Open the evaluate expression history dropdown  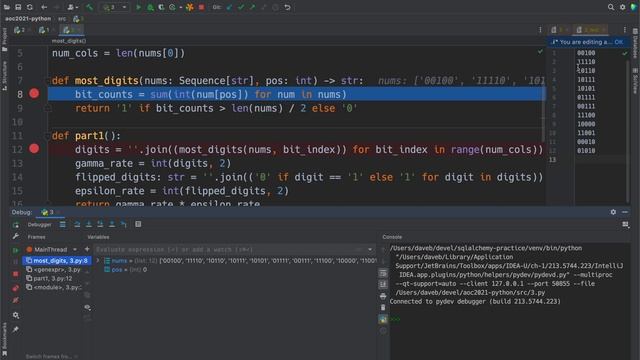[370, 249]
